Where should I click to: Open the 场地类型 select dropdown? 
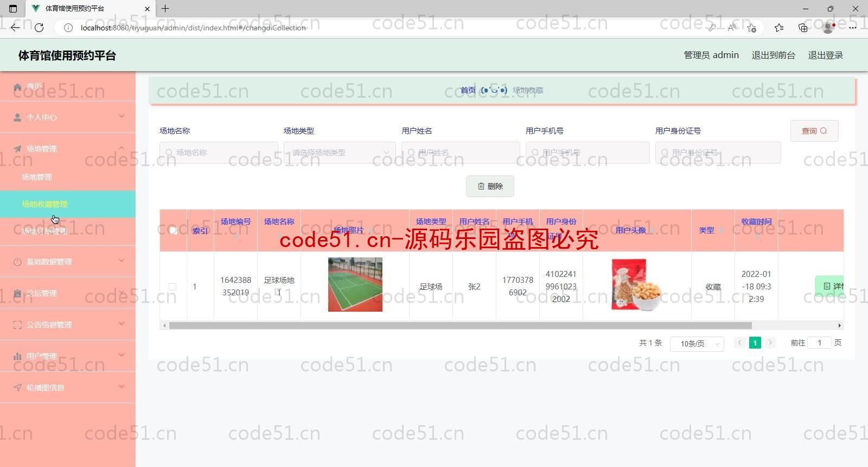click(x=340, y=153)
